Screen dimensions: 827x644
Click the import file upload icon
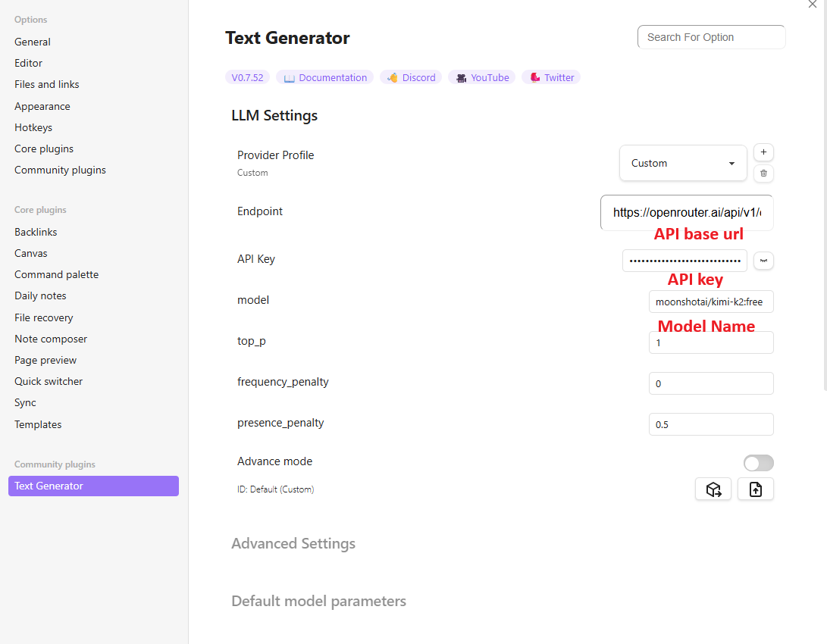pos(755,489)
